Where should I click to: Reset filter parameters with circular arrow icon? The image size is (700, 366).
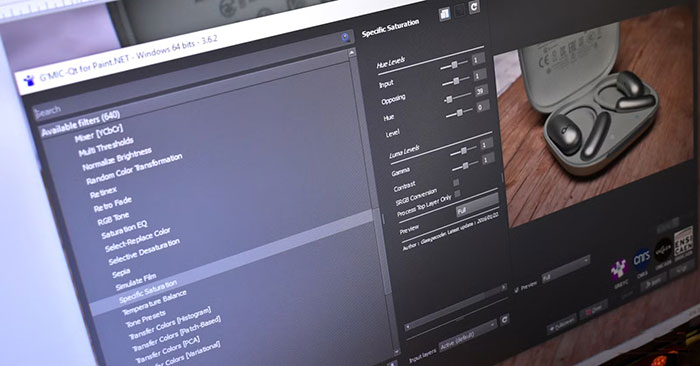[x=474, y=7]
